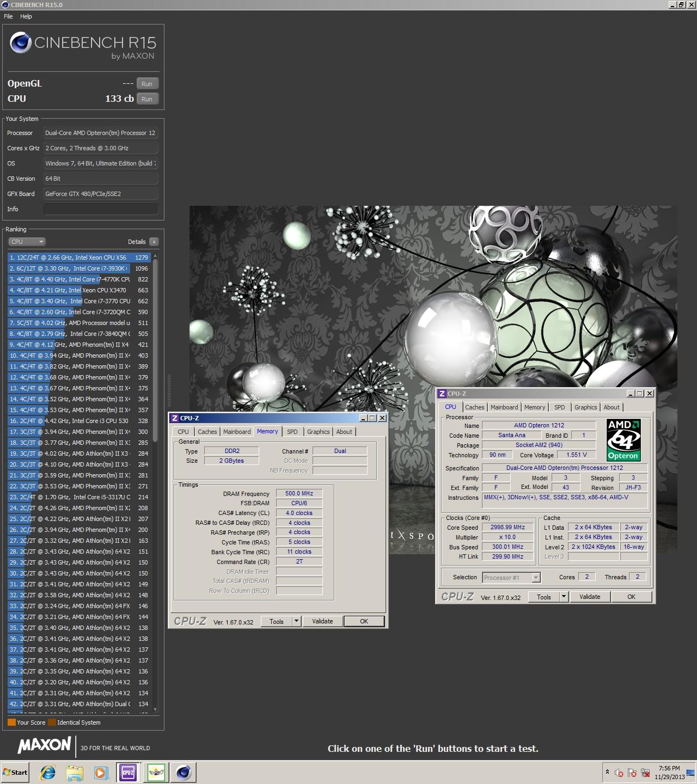Viewport: 697px width, 784px height.
Task: Open Tools dropdown arrow in Memory CPU-Z window
Action: [297, 621]
